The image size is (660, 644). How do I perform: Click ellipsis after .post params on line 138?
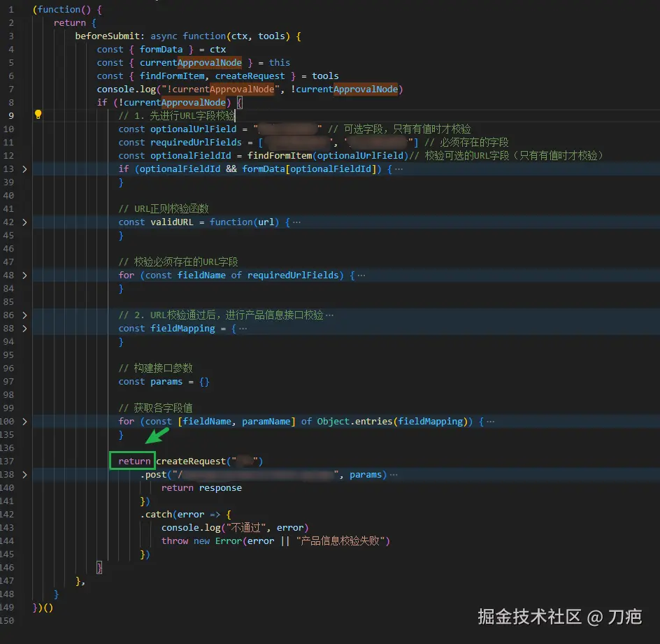click(394, 475)
